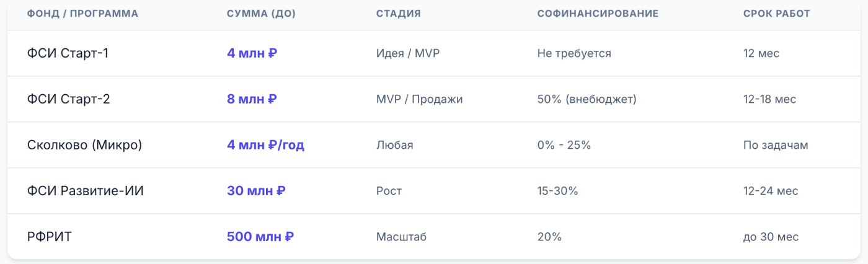Image resolution: width=868 pixels, height=264 pixels.
Task: Select the ФСИ Развитие-ИИ program name
Action: coord(86,191)
